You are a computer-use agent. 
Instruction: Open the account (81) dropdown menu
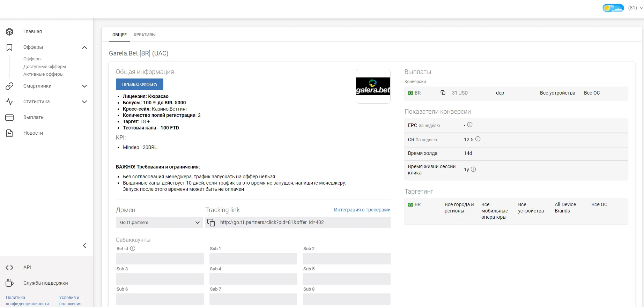(635, 8)
